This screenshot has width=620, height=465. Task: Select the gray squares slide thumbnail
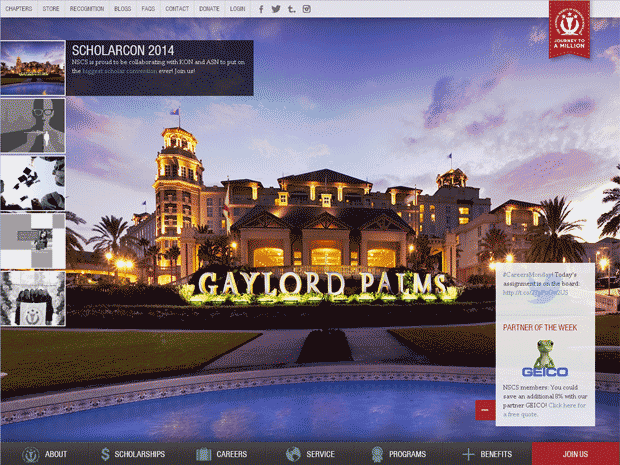pos(33,240)
